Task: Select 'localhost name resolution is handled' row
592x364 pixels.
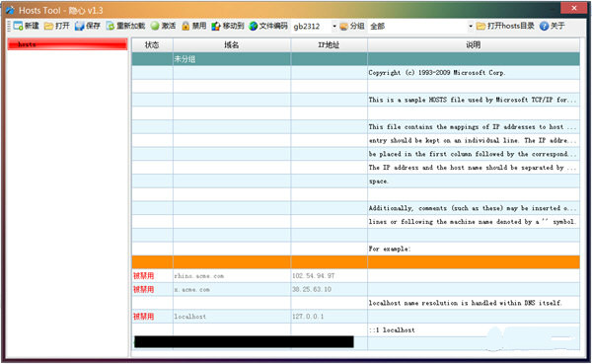Action: pyautogui.click(x=355, y=303)
